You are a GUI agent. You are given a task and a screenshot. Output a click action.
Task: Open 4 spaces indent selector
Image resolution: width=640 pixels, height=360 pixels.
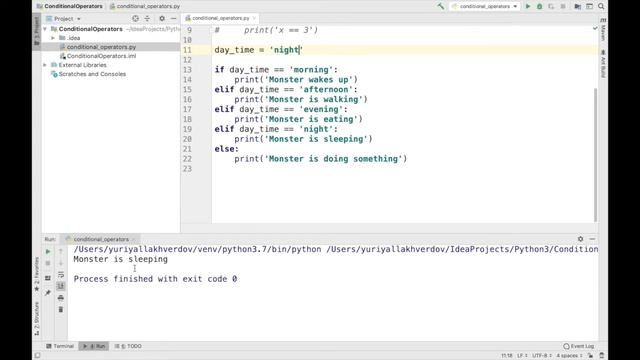click(x=569, y=356)
